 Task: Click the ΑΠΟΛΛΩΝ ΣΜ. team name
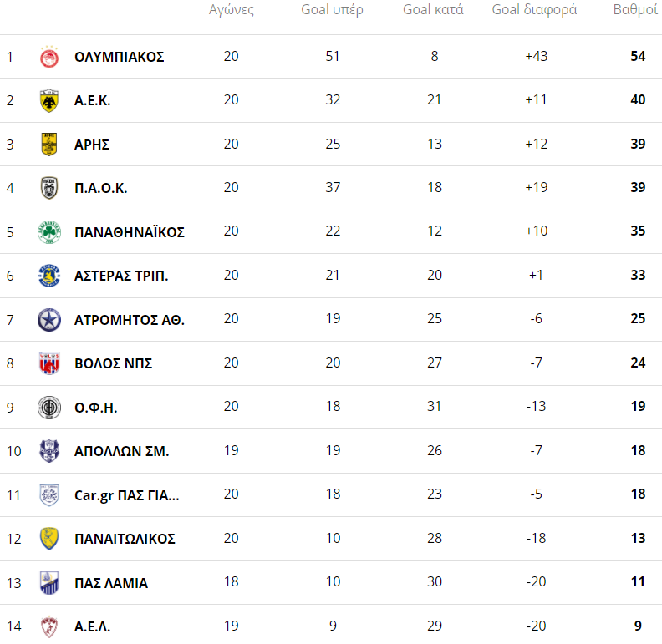121,451
